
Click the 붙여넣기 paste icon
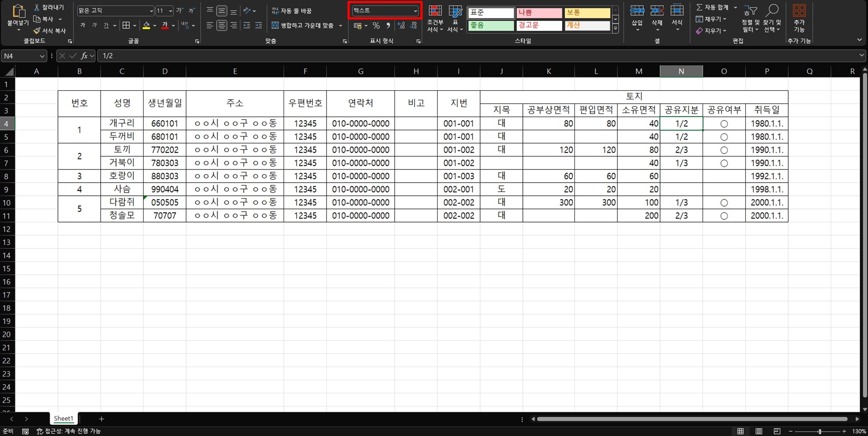pos(18,11)
